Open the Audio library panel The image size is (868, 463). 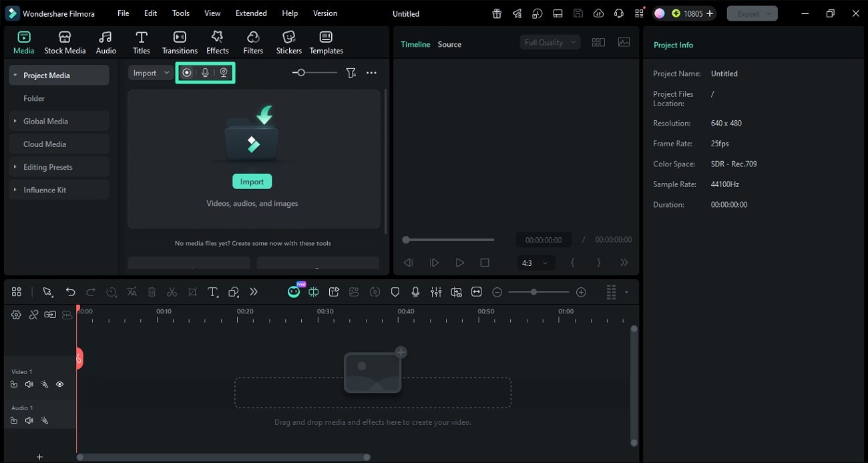tap(105, 43)
